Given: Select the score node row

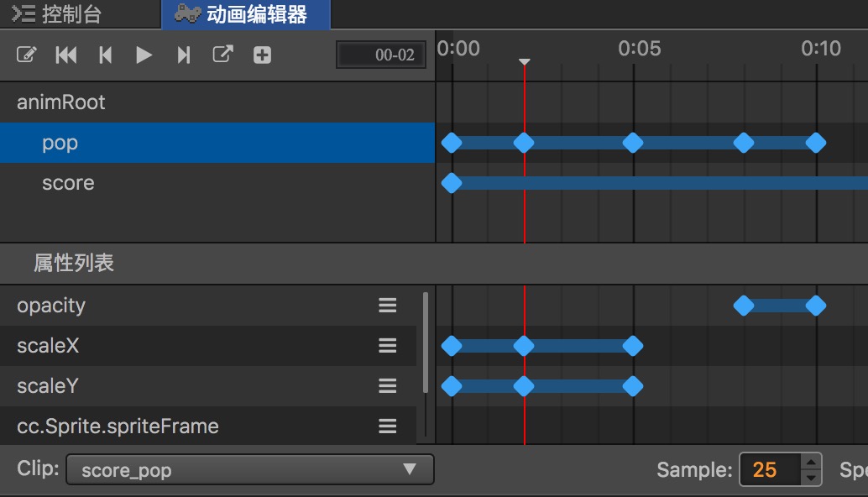Looking at the screenshot, I should tap(217, 183).
